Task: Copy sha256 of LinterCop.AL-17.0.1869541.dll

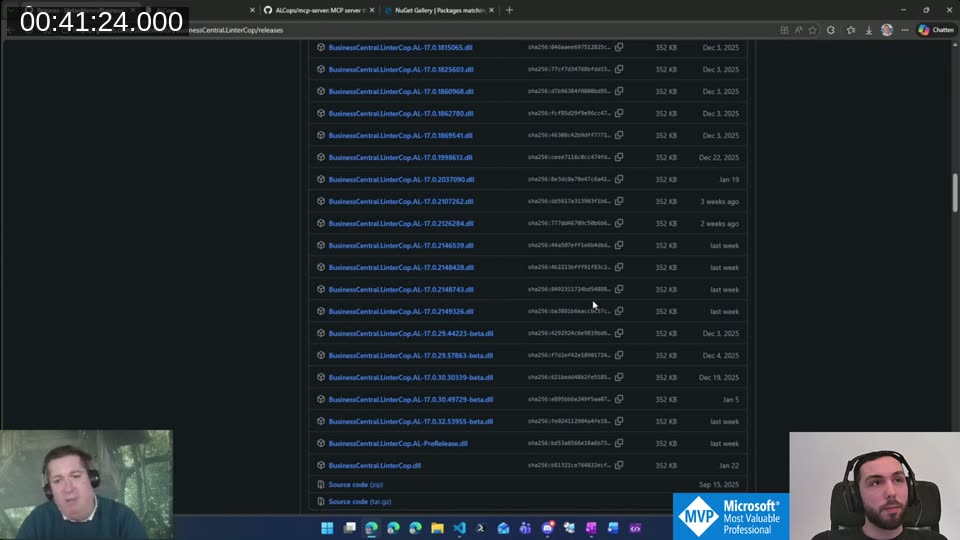Action: point(619,135)
